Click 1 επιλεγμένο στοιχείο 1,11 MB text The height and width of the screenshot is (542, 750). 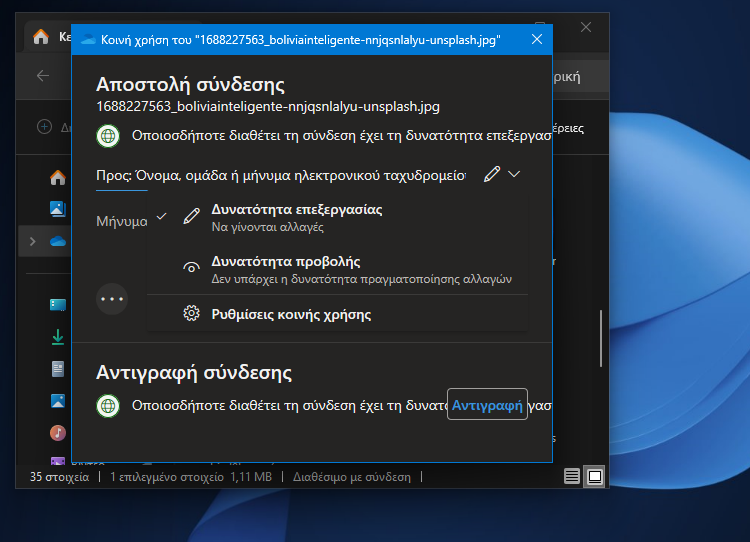[191, 477]
